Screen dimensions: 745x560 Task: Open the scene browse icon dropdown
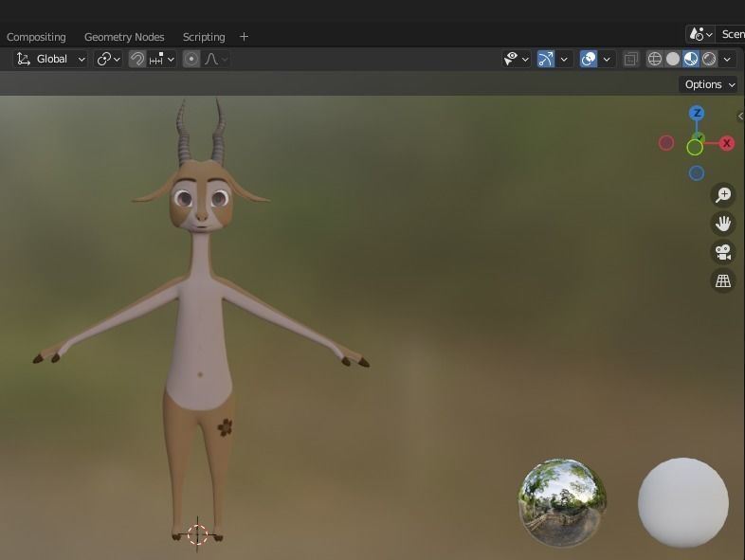[x=700, y=34]
